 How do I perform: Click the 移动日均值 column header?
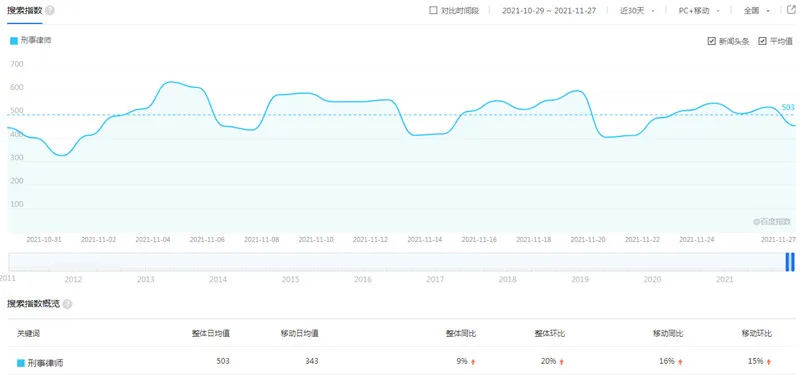tap(300, 334)
